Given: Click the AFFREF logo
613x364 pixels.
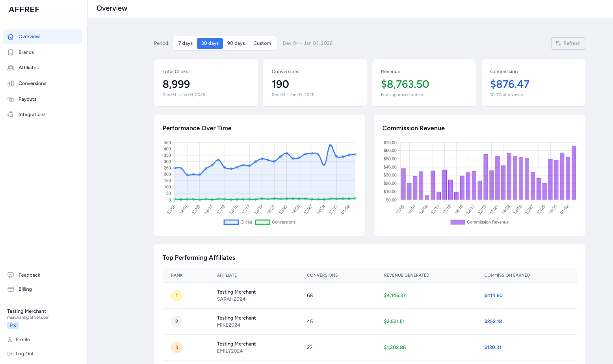Looking at the screenshot, I should coord(24,9).
